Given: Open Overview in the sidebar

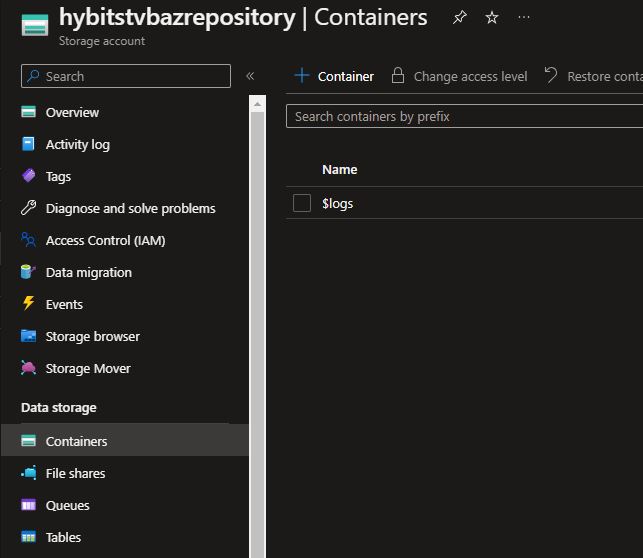Looking at the screenshot, I should click(72, 112).
